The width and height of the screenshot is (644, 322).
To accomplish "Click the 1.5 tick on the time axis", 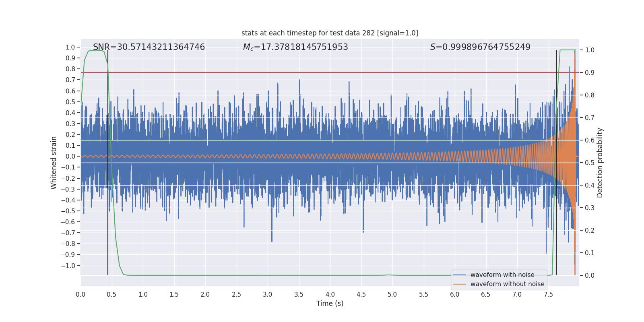I will (x=174, y=294).
